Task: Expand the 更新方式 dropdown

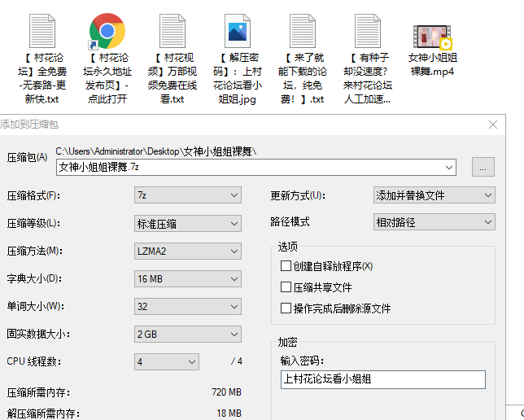Action: [434, 195]
